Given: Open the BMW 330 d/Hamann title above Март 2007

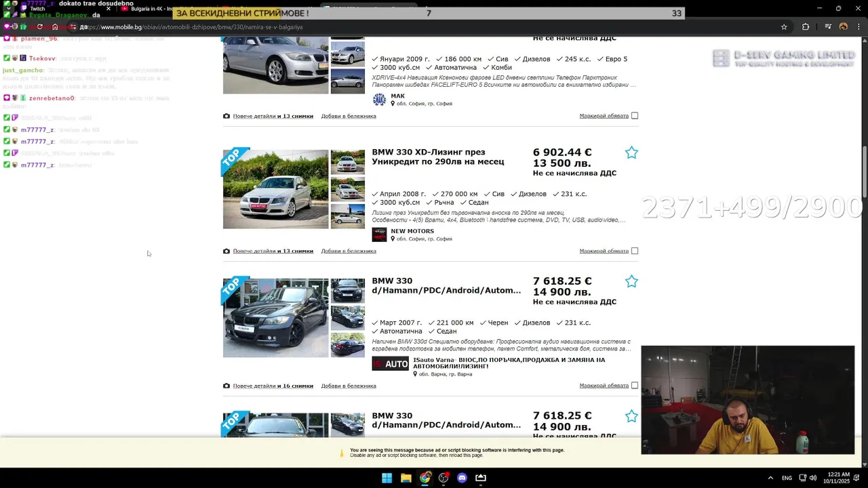Looking at the screenshot, I should 446,285.
